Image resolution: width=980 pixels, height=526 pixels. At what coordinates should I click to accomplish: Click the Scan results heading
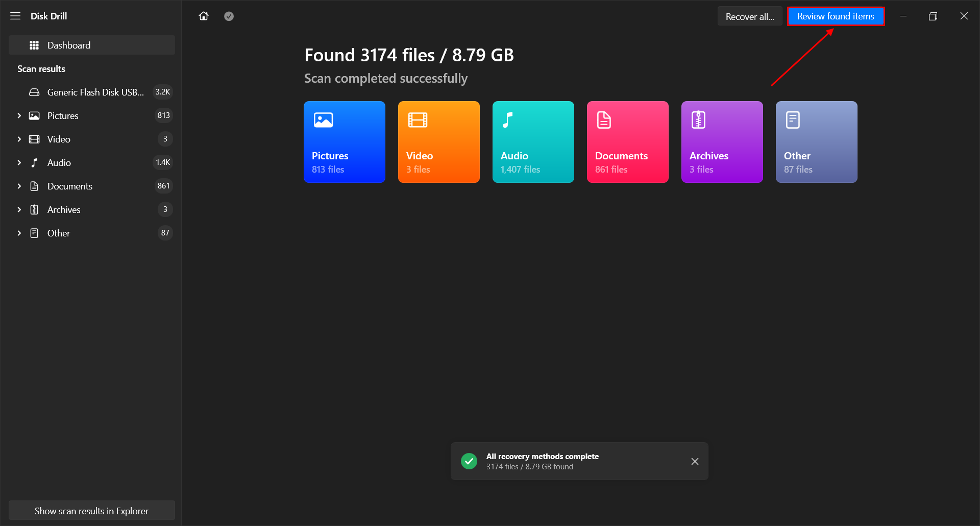41,68
